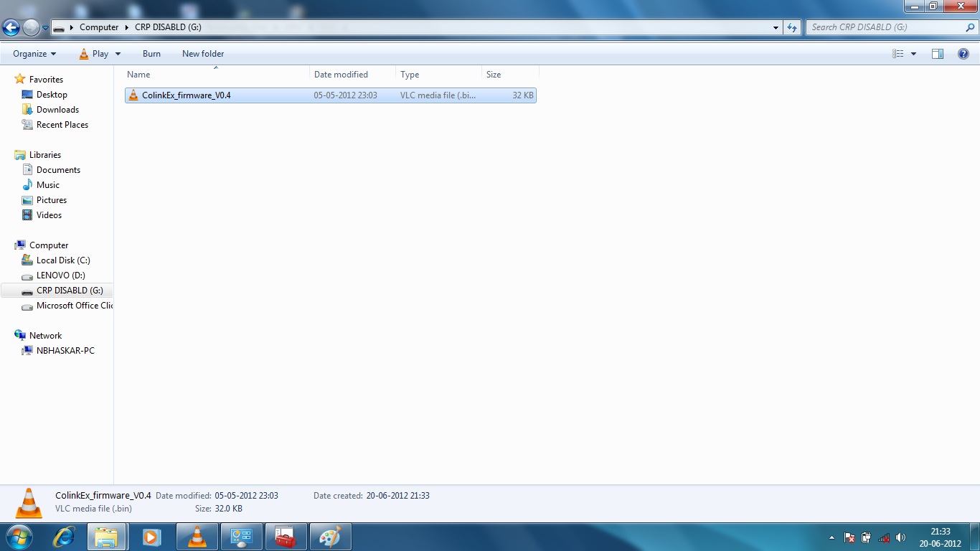Click Favorites in the navigation pane
This screenshot has height=551, width=980.
point(46,80)
